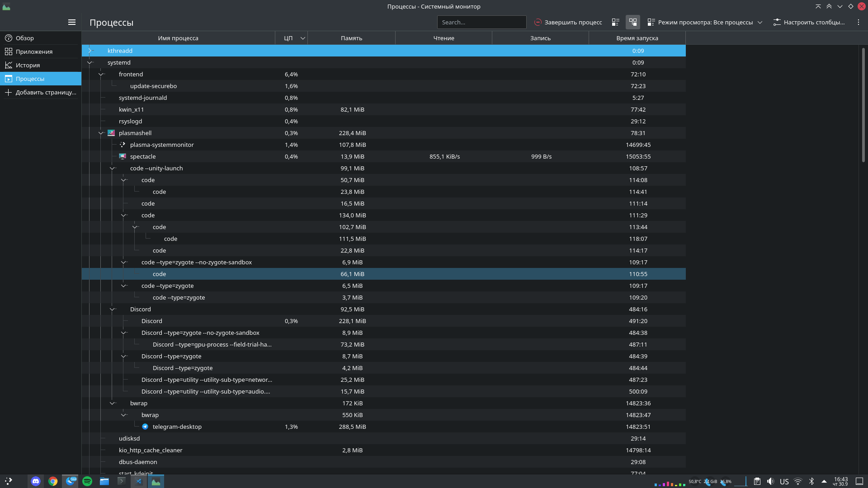Open the clipboard tray icon
This screenshot has height=488, width=868.
757,481
